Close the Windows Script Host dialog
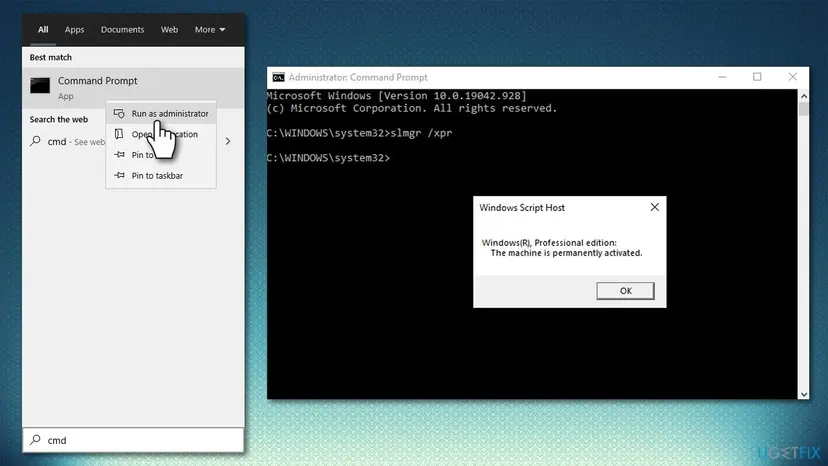The image size is (828, 466). 655,207
